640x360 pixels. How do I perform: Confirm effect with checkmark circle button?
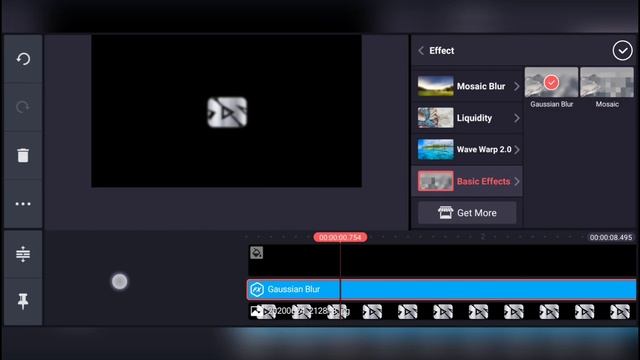tap(622, 51)
